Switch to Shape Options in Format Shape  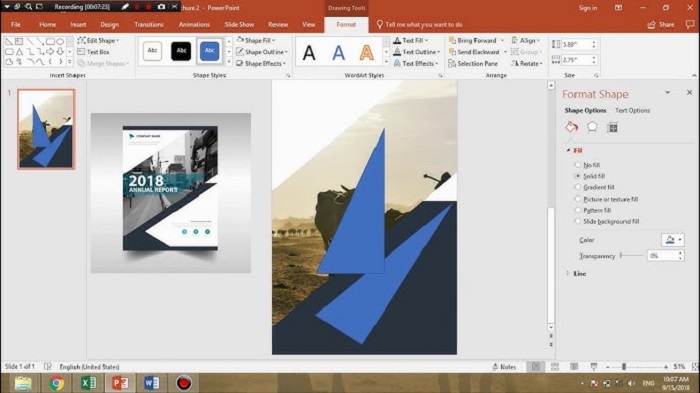point(585,110)
